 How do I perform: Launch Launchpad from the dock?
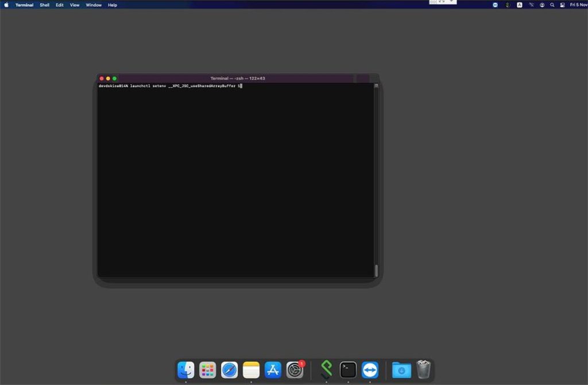[207, 370]
